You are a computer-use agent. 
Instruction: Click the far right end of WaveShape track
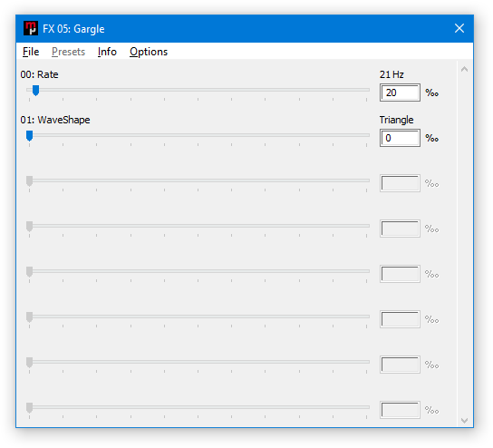tap(367, 135)
